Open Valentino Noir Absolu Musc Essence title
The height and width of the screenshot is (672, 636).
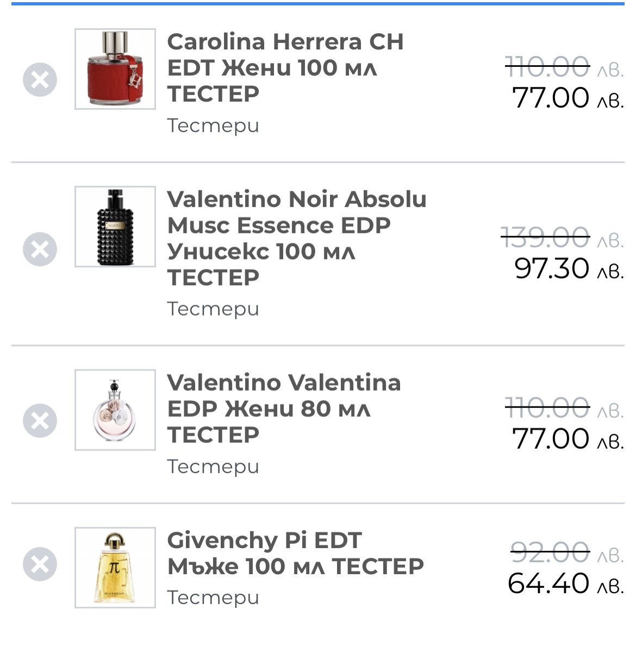(296, 238)
